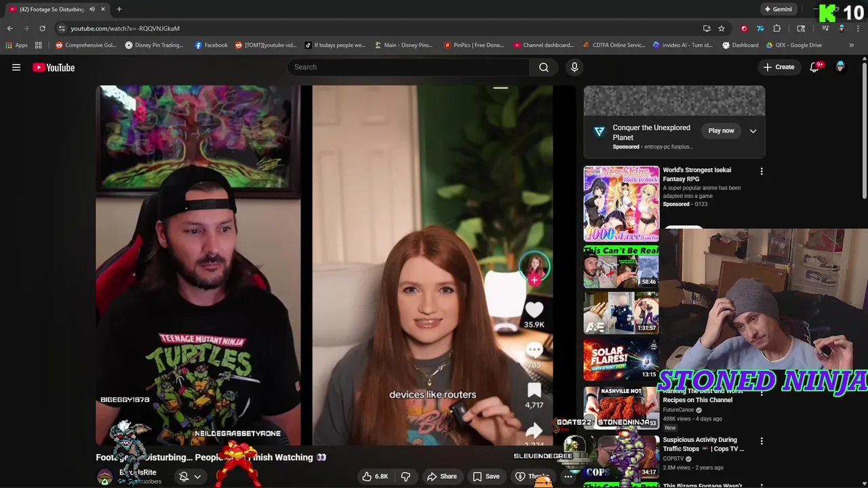Image resolution: width=868 pixels, height=488 pixels.
Task: Open options for Suspicious Activity video
Action: tap(762, 441)
